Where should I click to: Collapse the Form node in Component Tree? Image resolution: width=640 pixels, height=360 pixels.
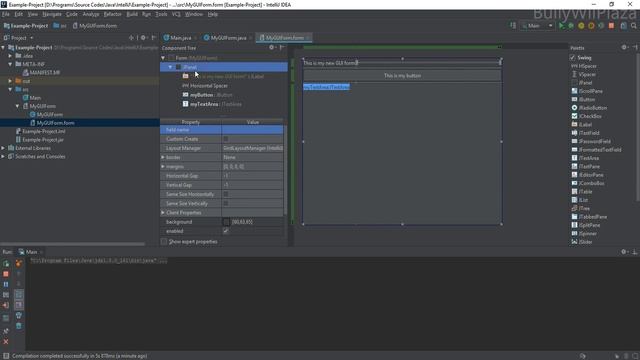tap(163, 58)
